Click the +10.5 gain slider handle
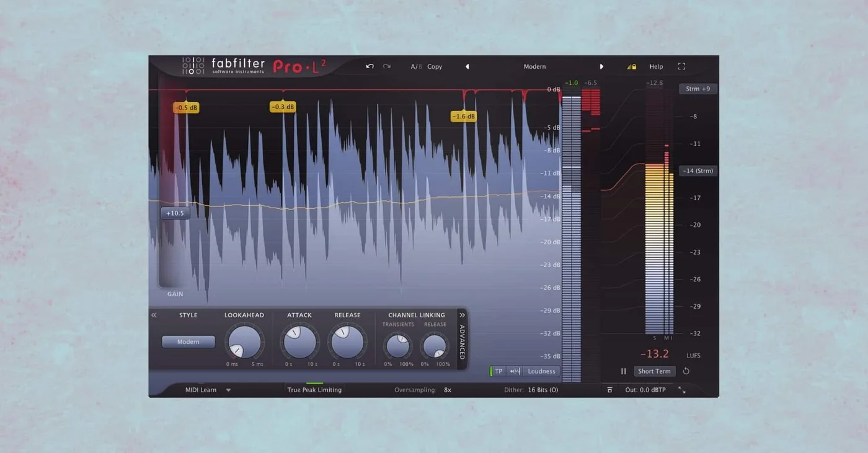 (x=175, y=213)
